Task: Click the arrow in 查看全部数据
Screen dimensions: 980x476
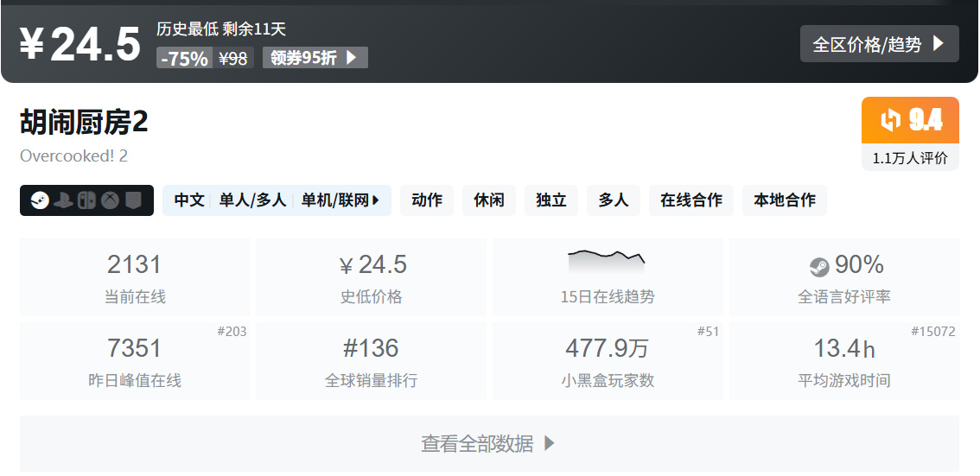Action: coord(549,443)
